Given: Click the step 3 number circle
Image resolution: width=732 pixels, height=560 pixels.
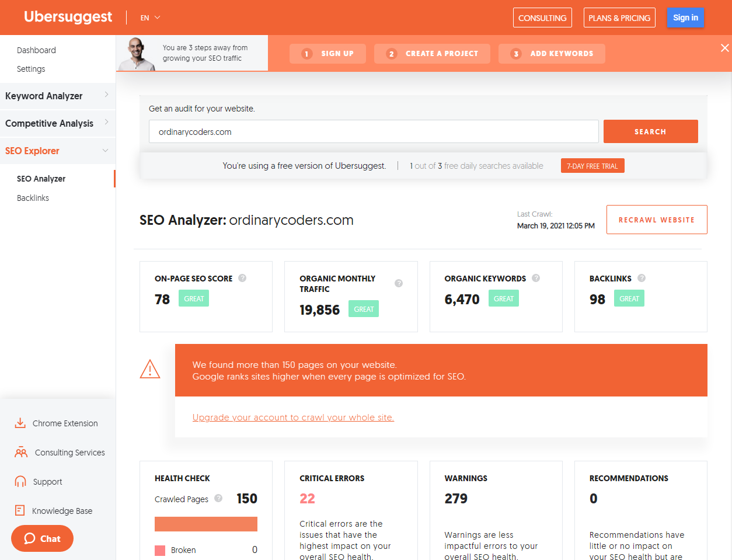Looking at the screenshot, I should click(x=516, y=54).
